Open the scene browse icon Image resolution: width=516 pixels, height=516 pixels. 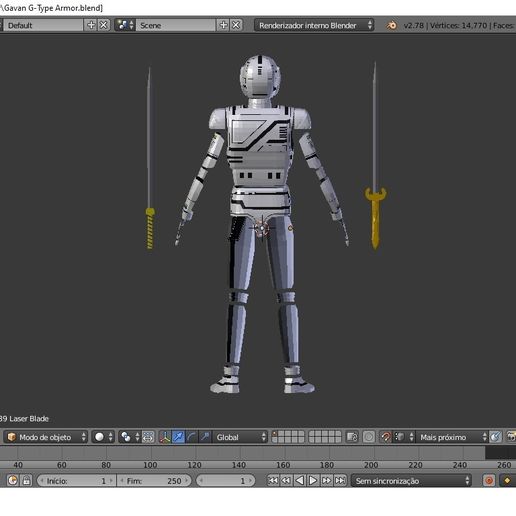(x=125, y=25)
